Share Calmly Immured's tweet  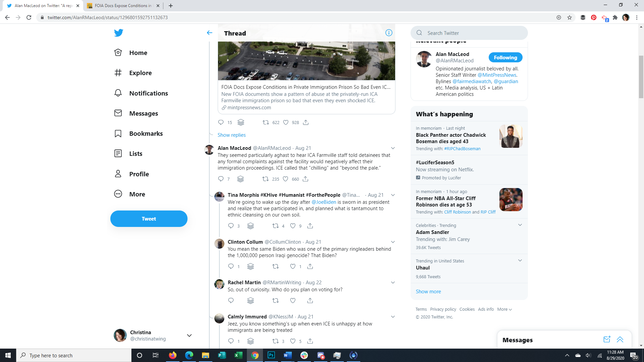click(x=310, y=341)
